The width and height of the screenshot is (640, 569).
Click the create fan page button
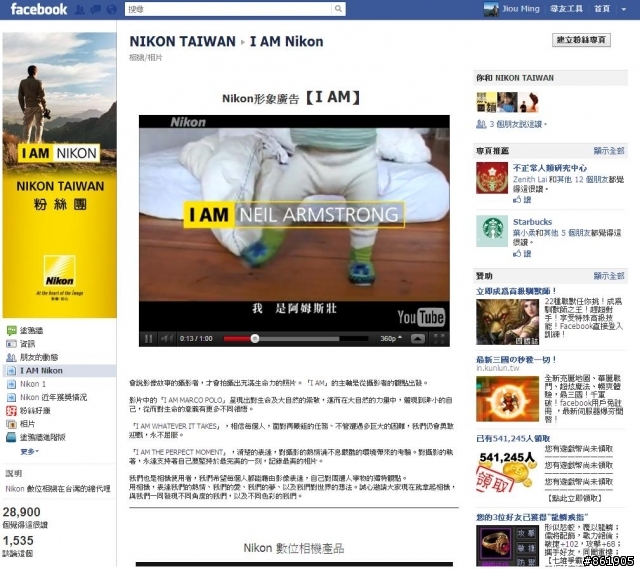click(x=581, y=40)
